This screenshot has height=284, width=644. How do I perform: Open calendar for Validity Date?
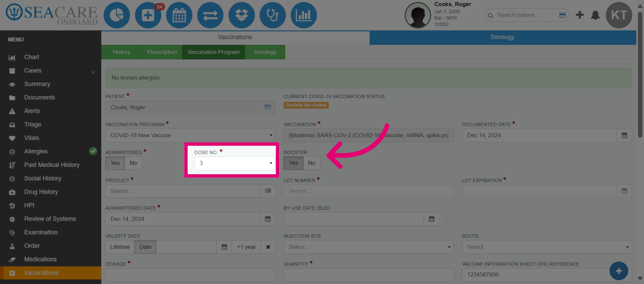224,247
